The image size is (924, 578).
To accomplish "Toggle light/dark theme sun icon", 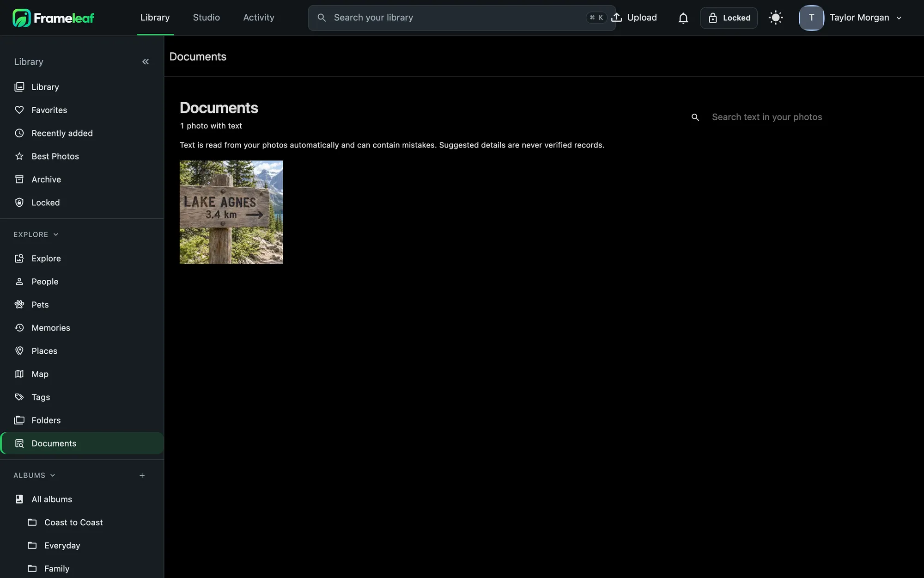I will pos(775,18).
